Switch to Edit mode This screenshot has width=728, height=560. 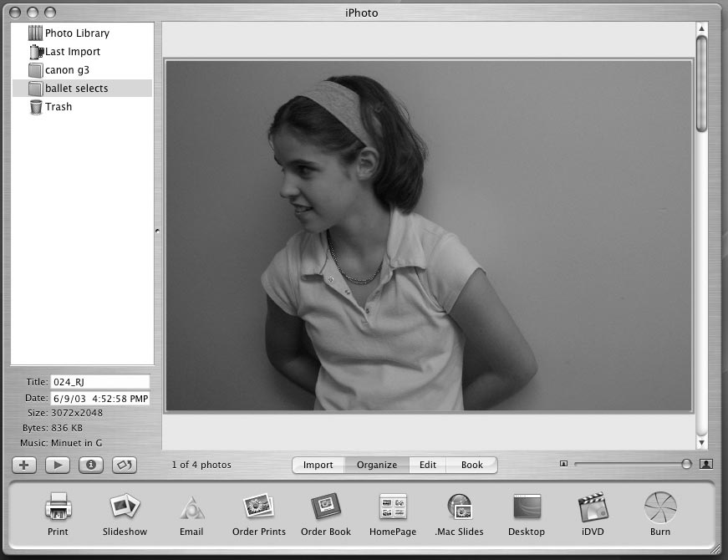pos(428,465)
